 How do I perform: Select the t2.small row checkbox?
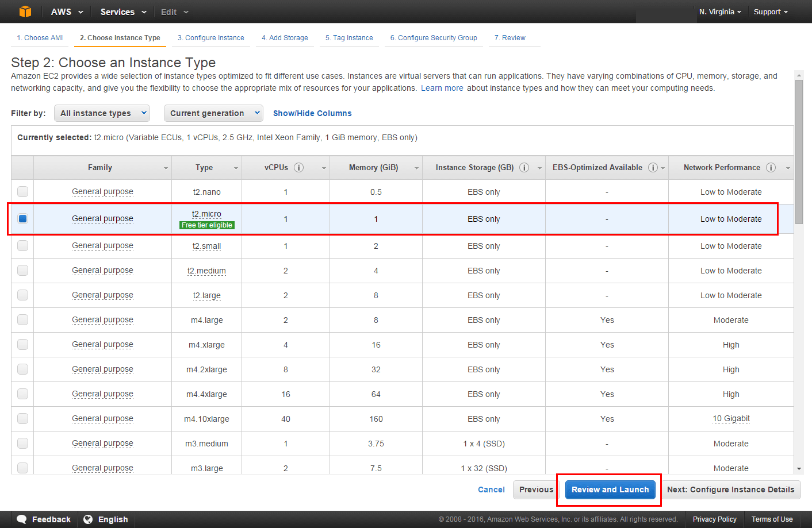(22, 245)
